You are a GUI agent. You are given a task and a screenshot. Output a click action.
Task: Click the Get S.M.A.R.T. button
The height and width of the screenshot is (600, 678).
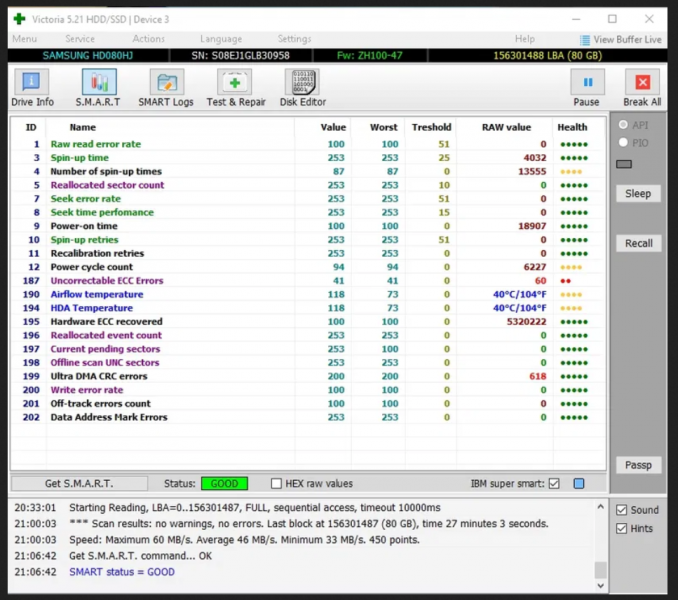(x=79, y=484)
